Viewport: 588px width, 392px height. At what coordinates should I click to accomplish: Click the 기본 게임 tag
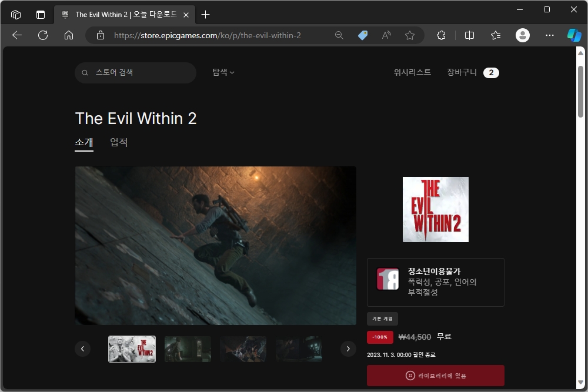click(383, 319)
